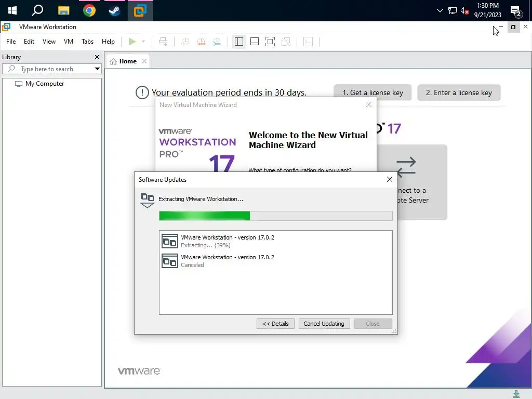Click the extraction progress bar
Screen dimensions: 532x399
[x=276, y=216]
